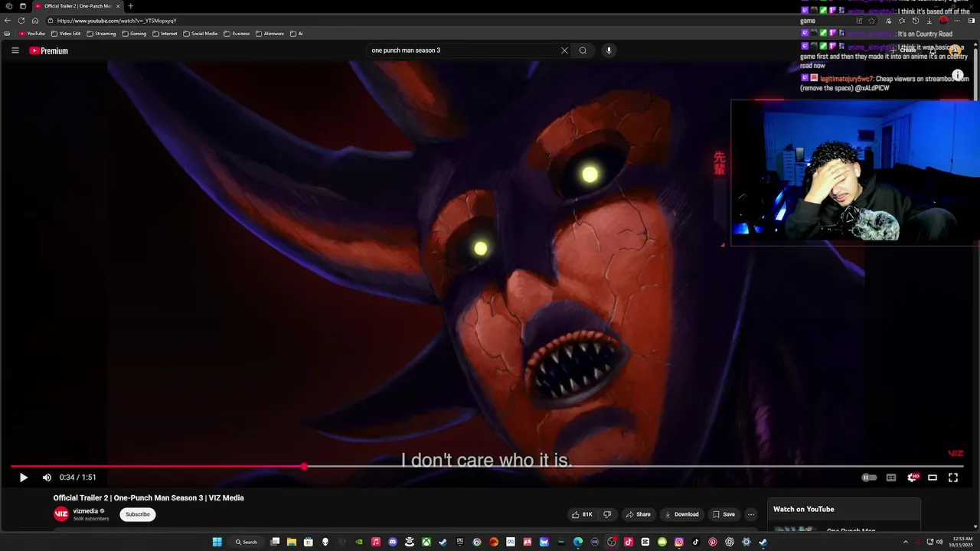Switch to theater mode
The width and height of the screenshot is (980, 551).
(x=933, y=478)
